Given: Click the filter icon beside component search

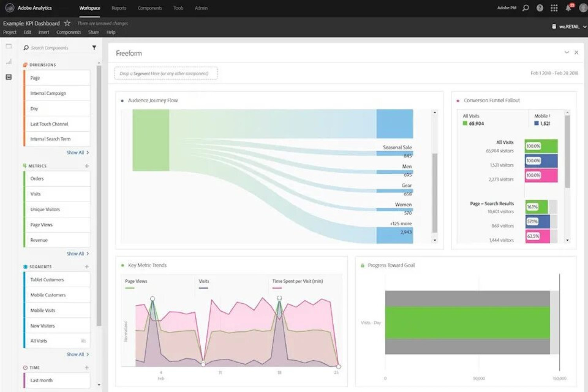Looking at the screenshot, I should click(94, 48).
